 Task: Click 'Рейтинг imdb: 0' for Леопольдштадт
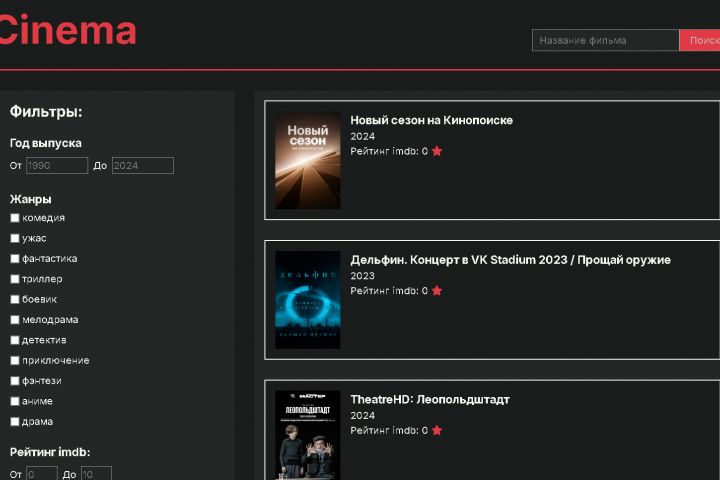point(389,430)
